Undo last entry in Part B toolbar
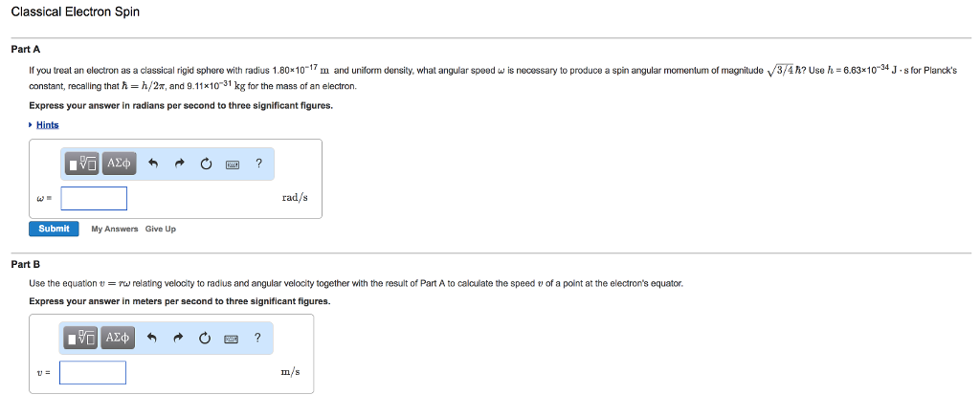Viewport: 980px width, 395px height. (x=154, y=339)
